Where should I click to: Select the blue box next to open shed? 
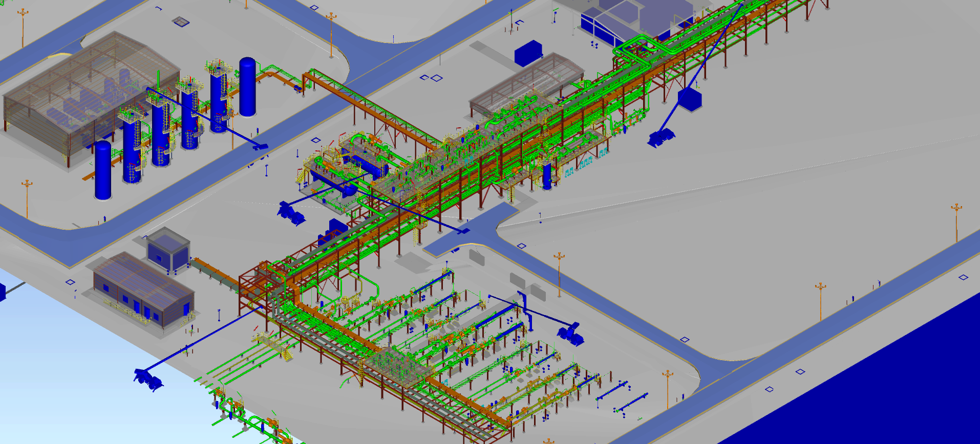(528, 53)
